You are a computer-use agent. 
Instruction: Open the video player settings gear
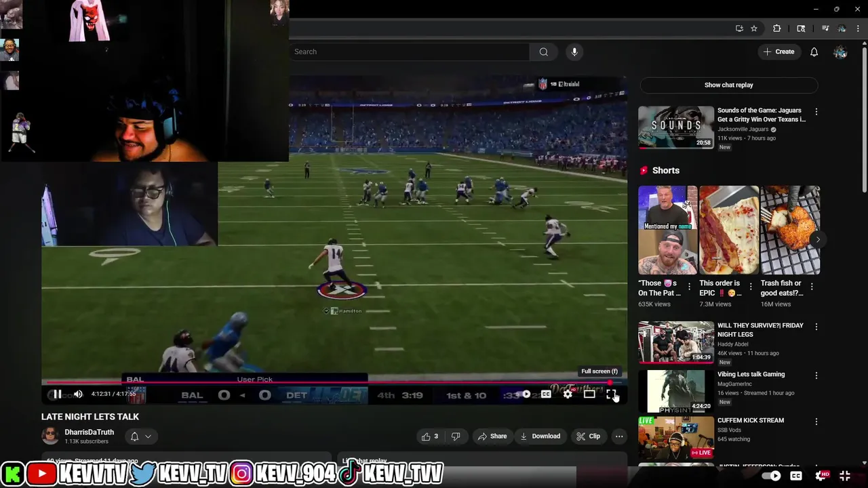point(568,394)
